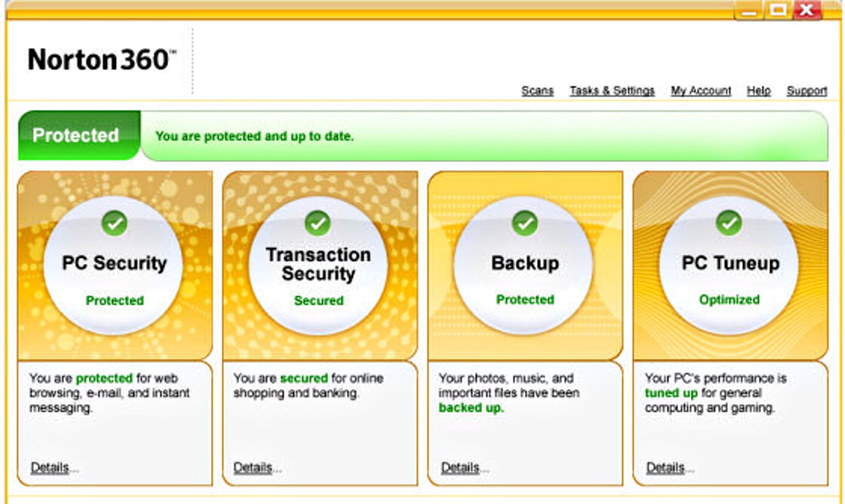Select the PC Tuneup circle panel
Screen dimensions: 845x504
click(x=730, y=265)
